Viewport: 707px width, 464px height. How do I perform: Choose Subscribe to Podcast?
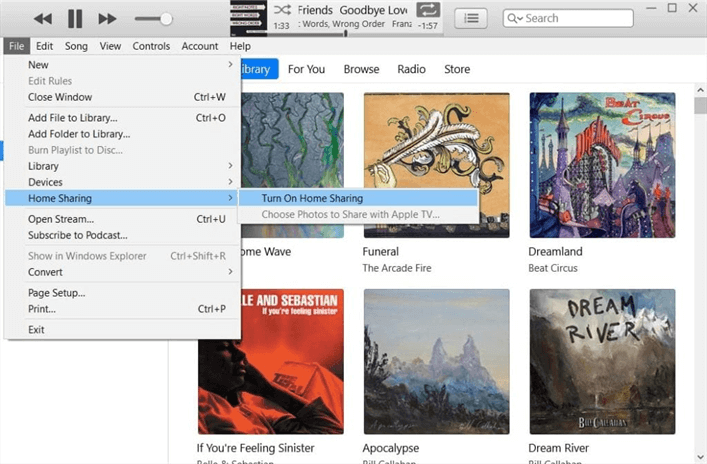[x=122, y=235]
